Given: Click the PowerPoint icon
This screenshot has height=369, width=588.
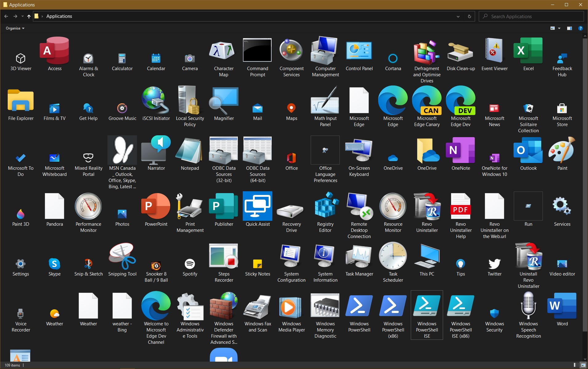Looking at the screenshot, I should pos(156,206).
